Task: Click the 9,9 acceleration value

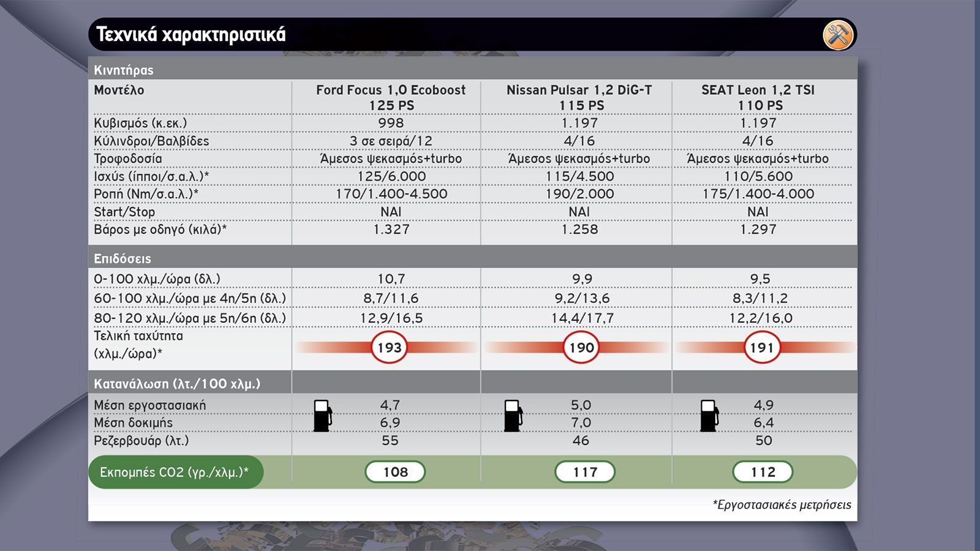Action: [582, 279]
